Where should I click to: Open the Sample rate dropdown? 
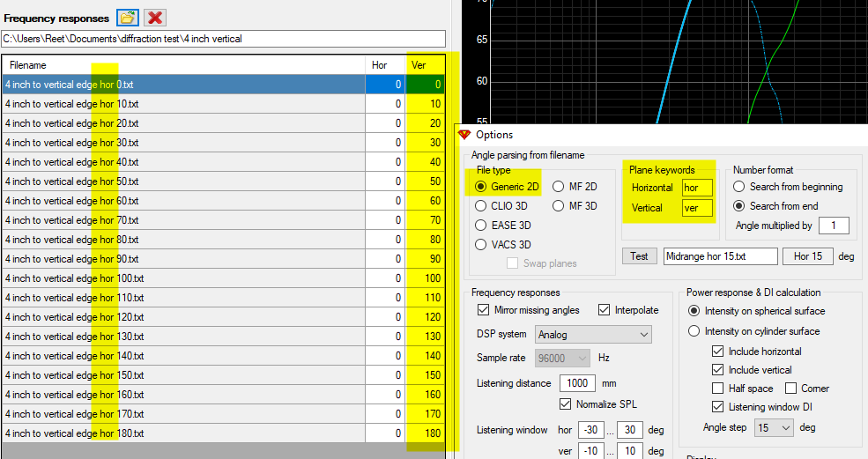[x=562, y=359]
